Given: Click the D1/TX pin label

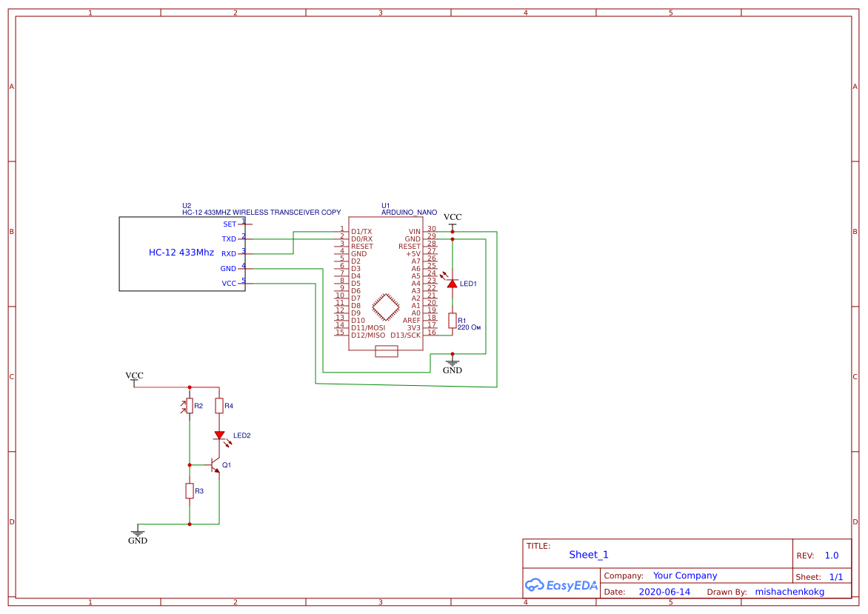Looking at the screenshot, I should click(361, 231).
